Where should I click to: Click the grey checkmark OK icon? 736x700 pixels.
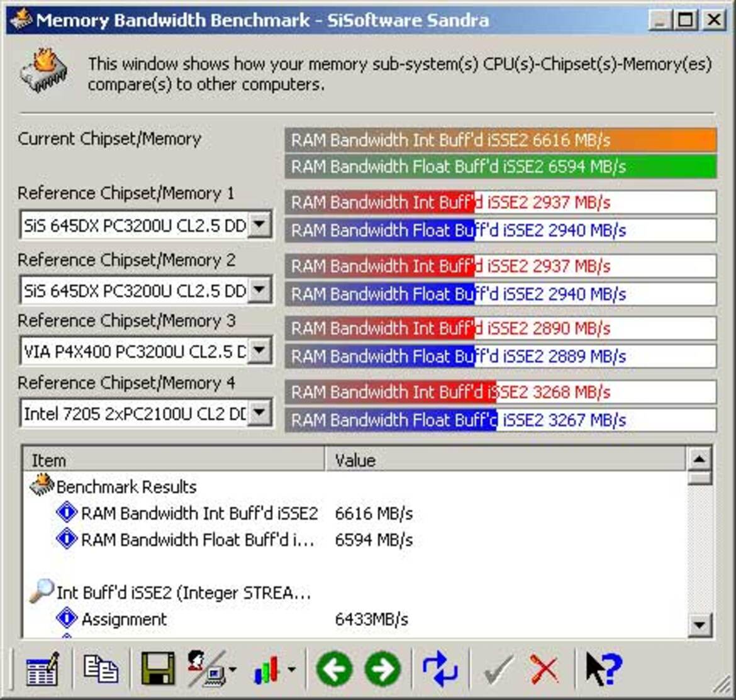pos(498,669)
